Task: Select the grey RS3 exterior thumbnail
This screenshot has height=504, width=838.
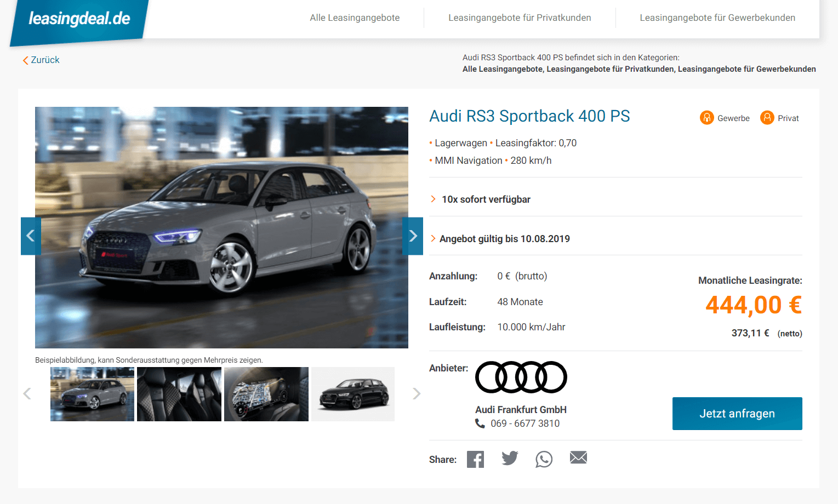Action: point(92,394)
